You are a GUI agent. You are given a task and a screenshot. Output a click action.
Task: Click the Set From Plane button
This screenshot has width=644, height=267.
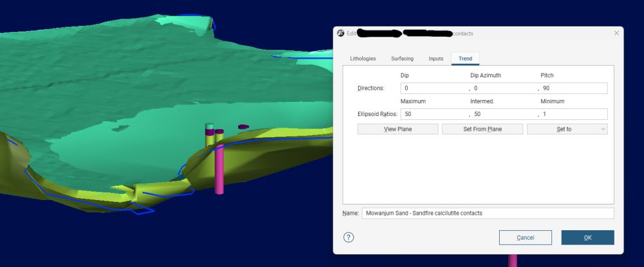click(x=482, y=129)
